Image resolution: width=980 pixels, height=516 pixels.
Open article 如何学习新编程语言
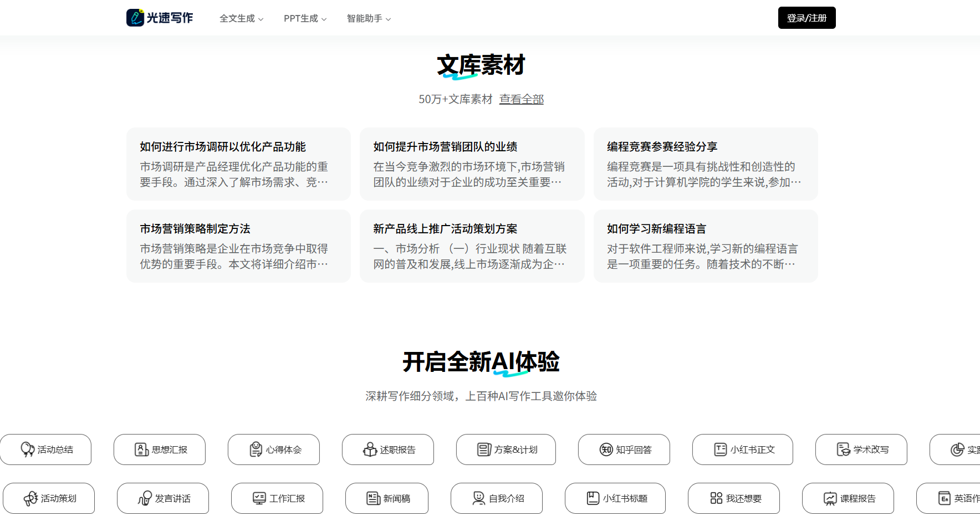point(706,246)
